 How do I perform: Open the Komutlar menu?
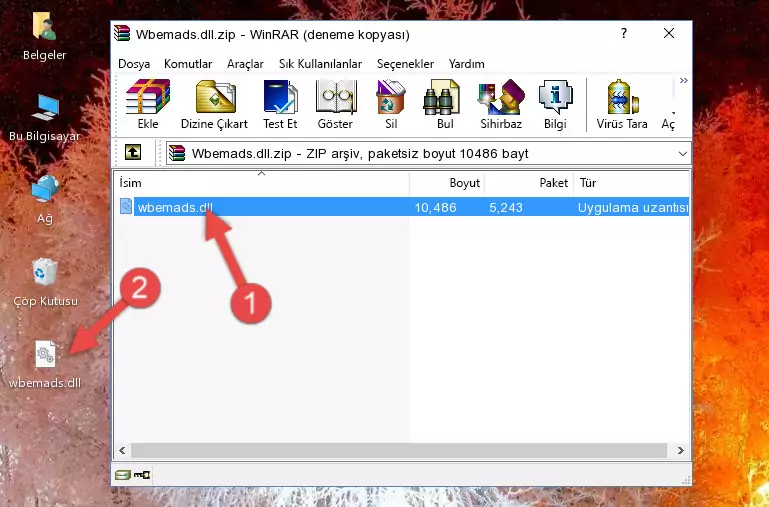[188, 64]
